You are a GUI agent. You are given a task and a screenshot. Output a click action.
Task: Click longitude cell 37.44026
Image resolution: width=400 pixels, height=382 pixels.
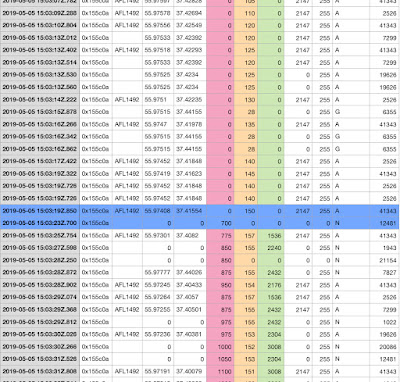pos(189,272)
